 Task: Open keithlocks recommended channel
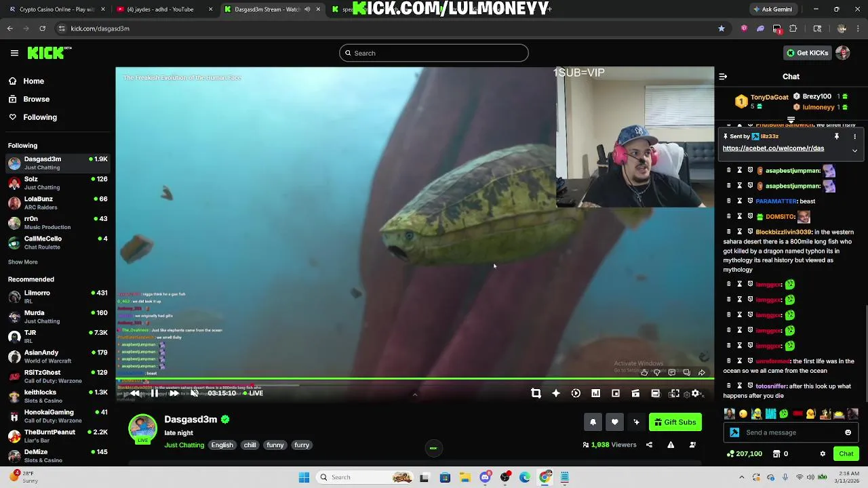click(58, 396)
